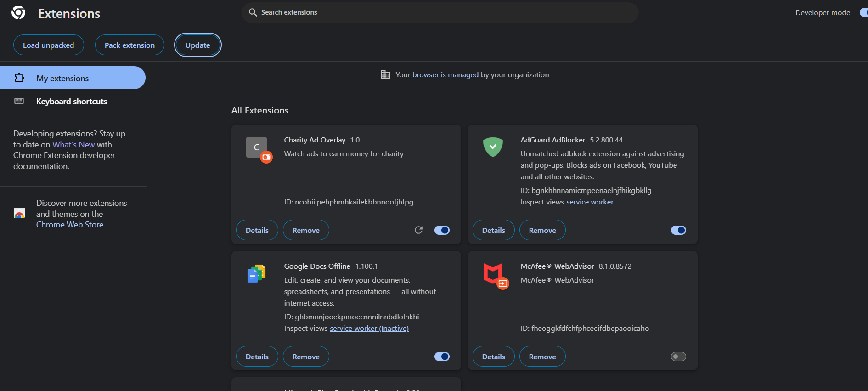Image resolution: width=868 pixels, height=391 pixels.
Task: Click the Chrome logo icon beside Extensions
Action: pyautogui.click(x=18, y=13)
